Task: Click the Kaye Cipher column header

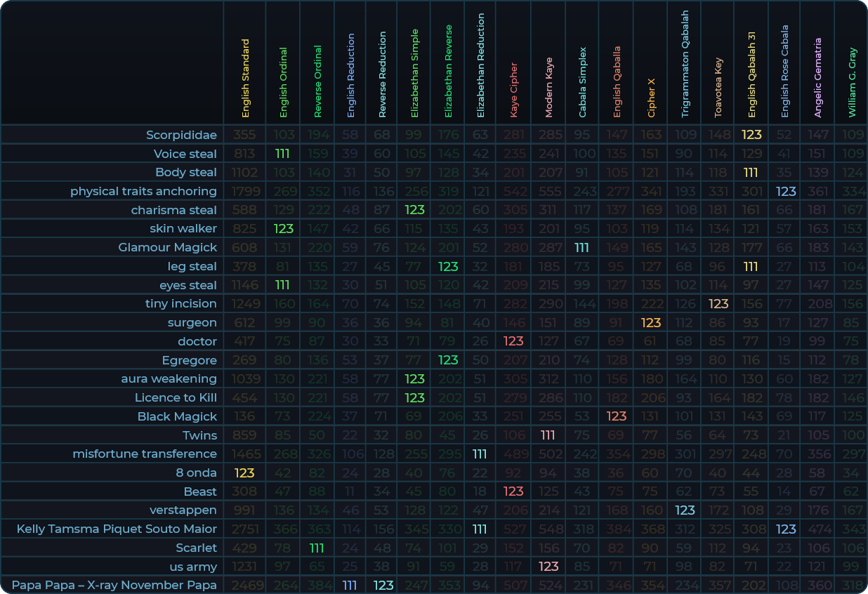Action: (x=514, y=89)
